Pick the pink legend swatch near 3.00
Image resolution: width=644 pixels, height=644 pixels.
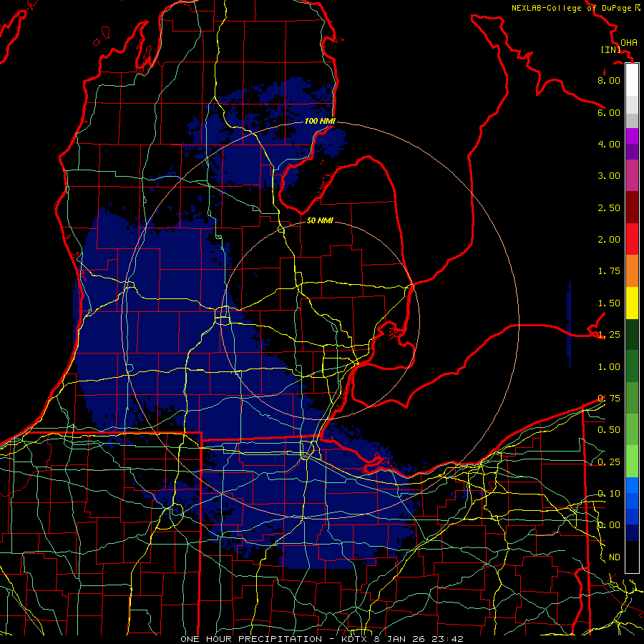click(x=632, y=175)
